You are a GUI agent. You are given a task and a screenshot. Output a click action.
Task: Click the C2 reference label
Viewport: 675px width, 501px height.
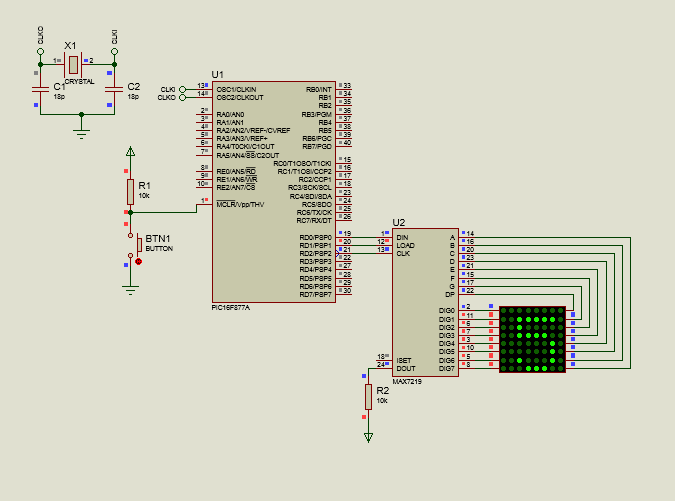(x=134, y=87)
